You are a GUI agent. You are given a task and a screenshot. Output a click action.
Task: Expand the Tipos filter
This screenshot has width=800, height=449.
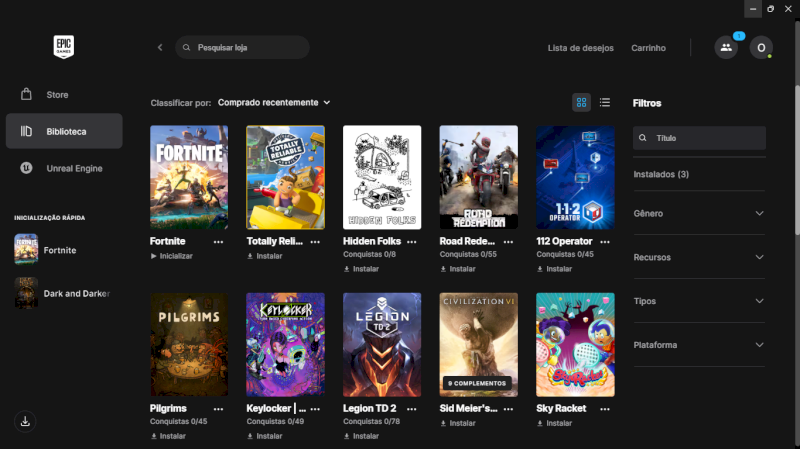click(699, 301)
